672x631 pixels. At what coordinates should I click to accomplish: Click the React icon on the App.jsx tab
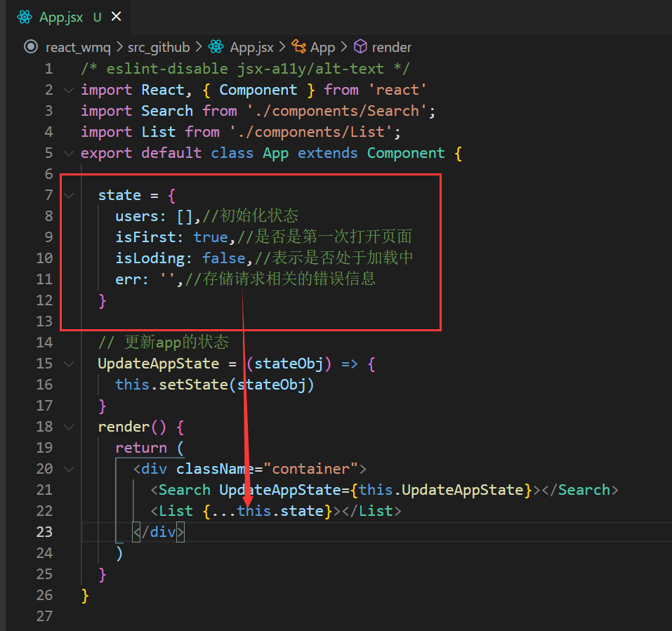point(25,18)
